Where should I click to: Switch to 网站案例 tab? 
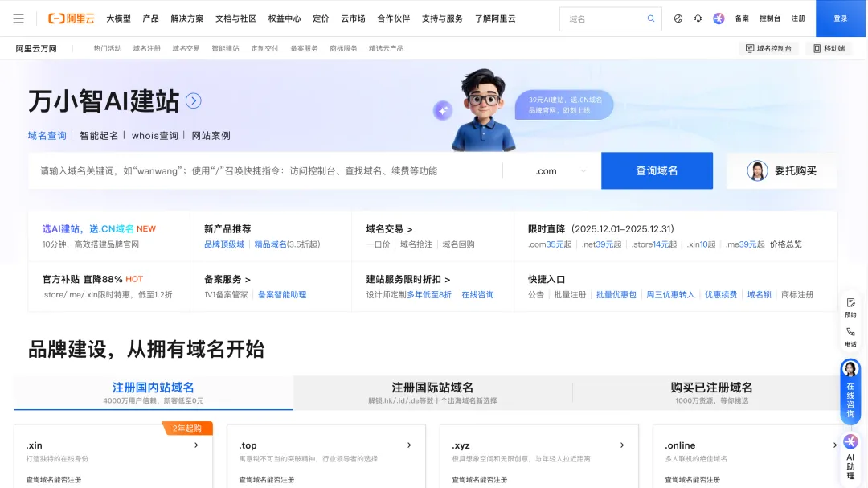click(211, 136)
